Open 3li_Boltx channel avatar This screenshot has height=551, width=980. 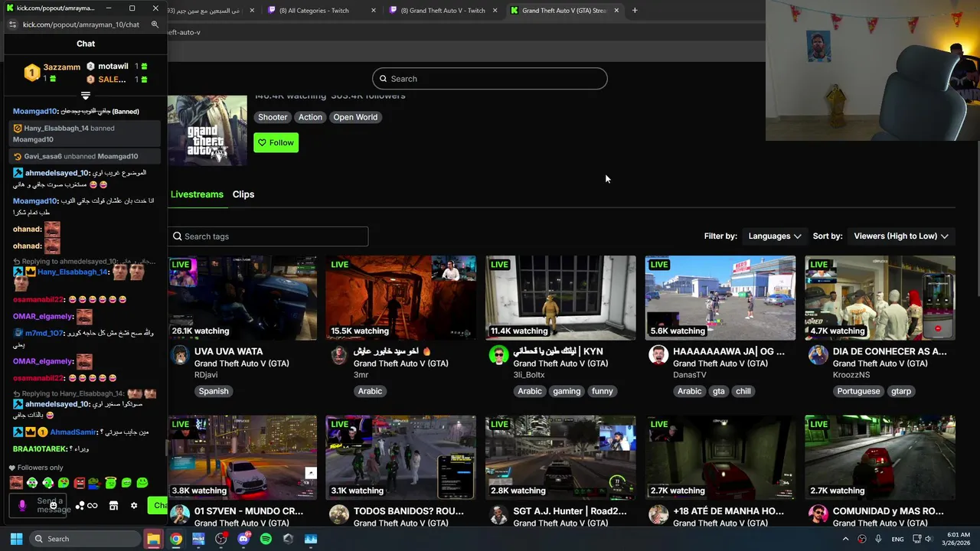point(498,355)
